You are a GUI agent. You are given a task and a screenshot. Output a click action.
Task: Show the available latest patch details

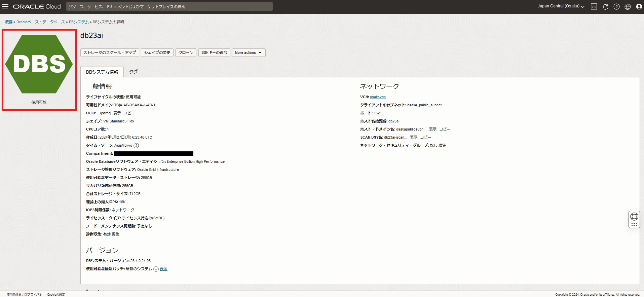point(163,269)
